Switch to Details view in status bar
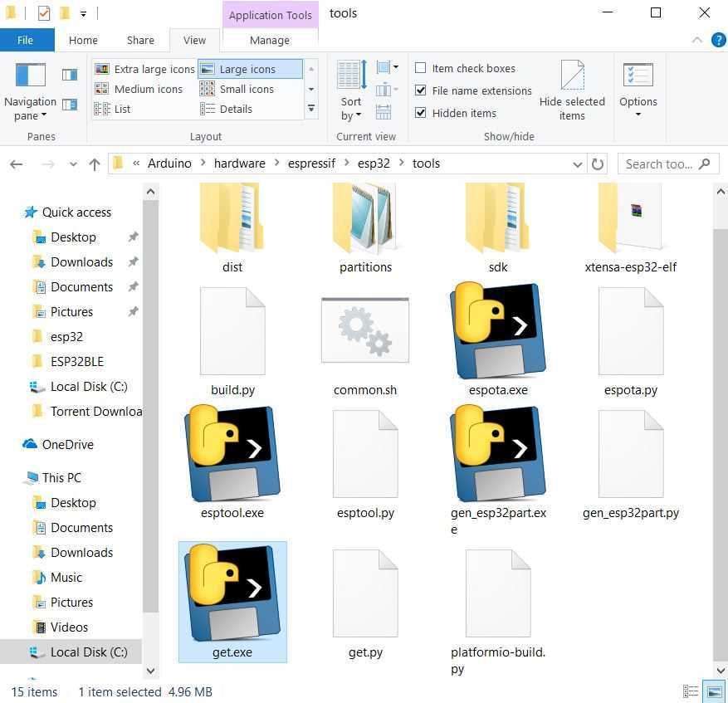The width and height of the screenshot is (728, 703). (x=691, y=691)
